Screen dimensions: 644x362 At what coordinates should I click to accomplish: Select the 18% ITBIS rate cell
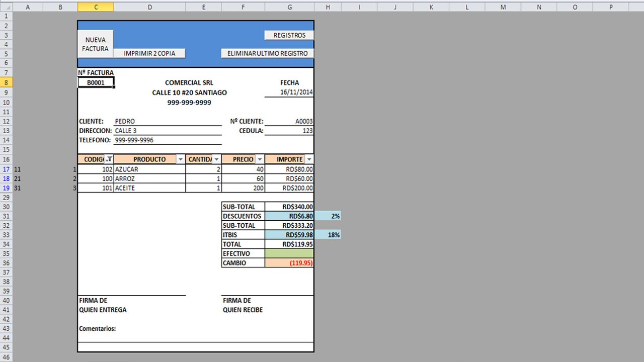click(x=328, y=235)
